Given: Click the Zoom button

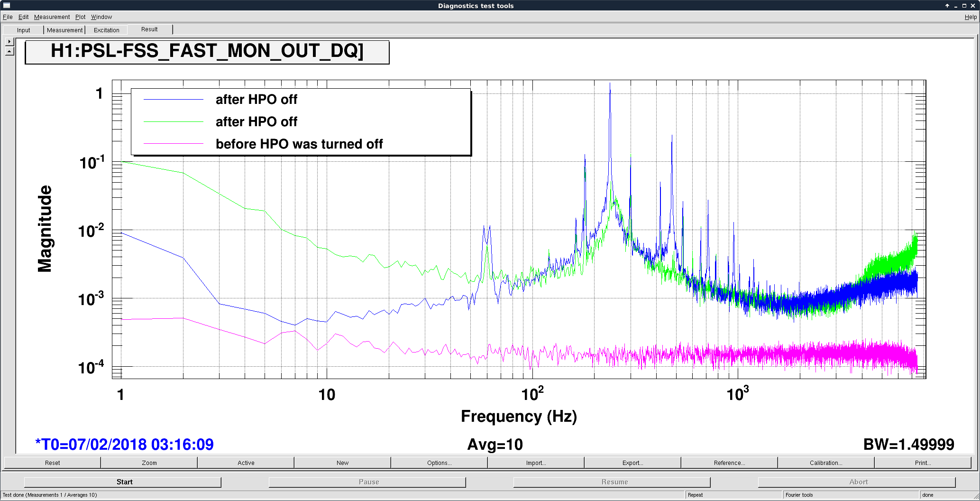Looking at the screenshot, I should coord(149,463).
